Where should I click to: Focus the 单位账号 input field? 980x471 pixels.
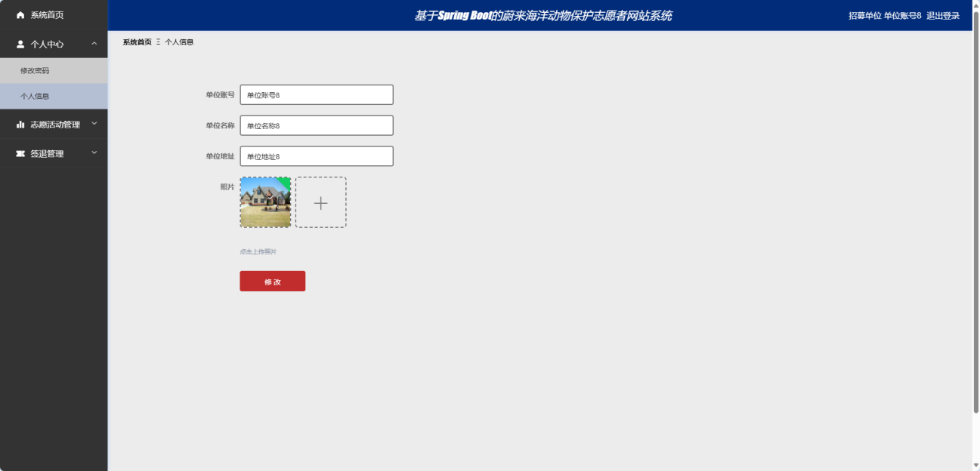click(317, 95)
